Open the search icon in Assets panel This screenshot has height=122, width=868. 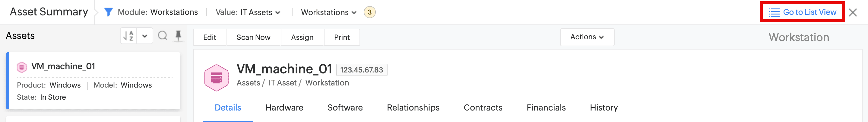(x=163, y=36)
